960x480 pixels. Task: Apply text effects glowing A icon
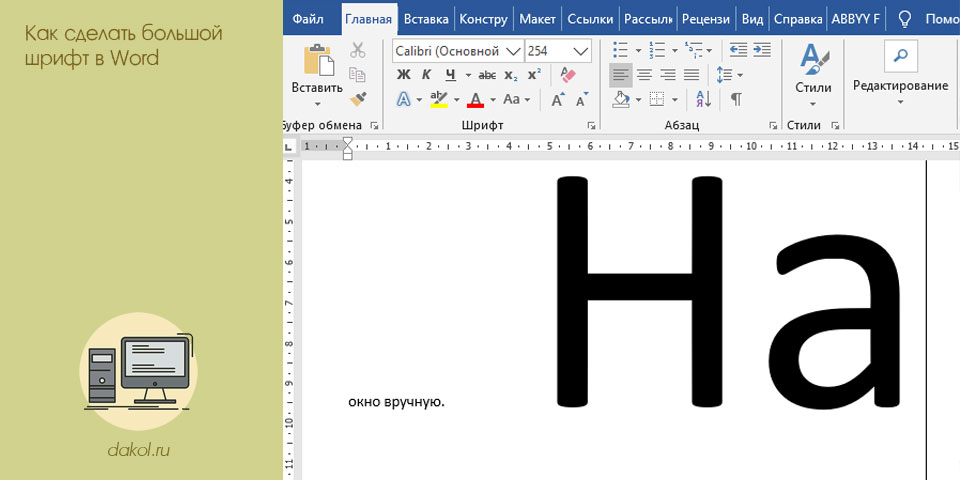[403, 99]
